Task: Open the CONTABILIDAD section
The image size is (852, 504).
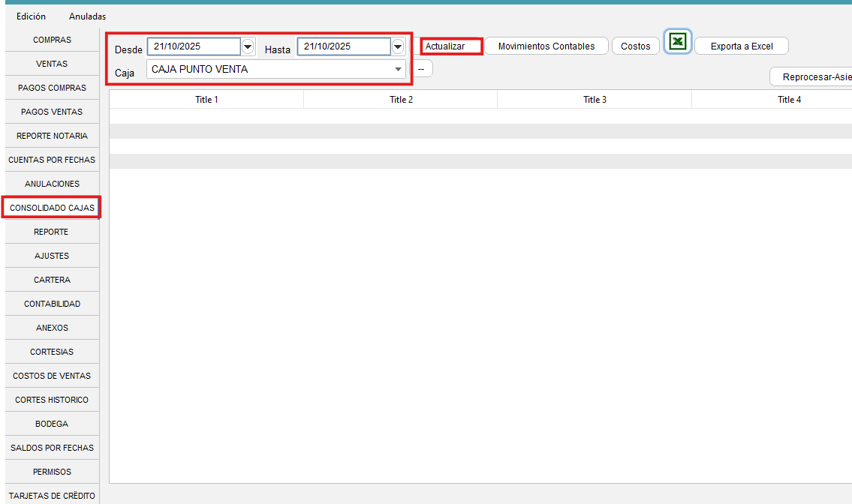Action: coord(53,304)
